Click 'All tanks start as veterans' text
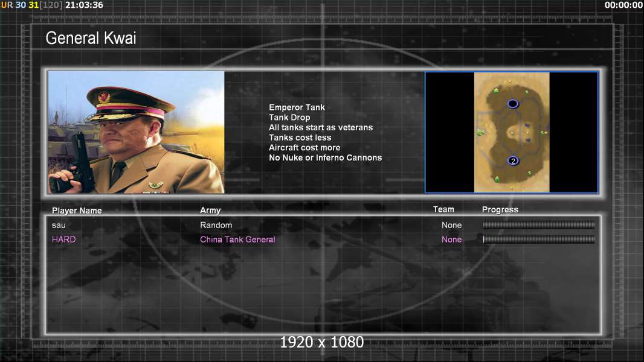The width and height of the screenshot is (644, 362). [321, 127]
